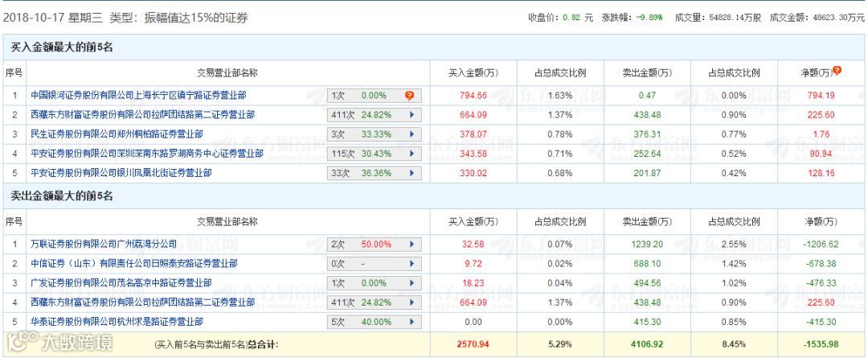The height and width of the screenshot is (358, 868).
Task: Click the orange question mark in 中国银河证券 row
Action: click(x=409, y=95)
